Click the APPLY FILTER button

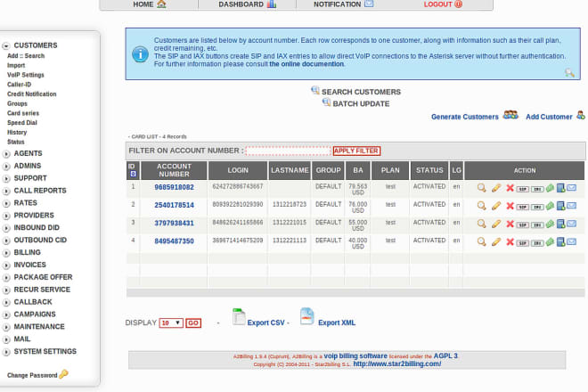[356, 151]
